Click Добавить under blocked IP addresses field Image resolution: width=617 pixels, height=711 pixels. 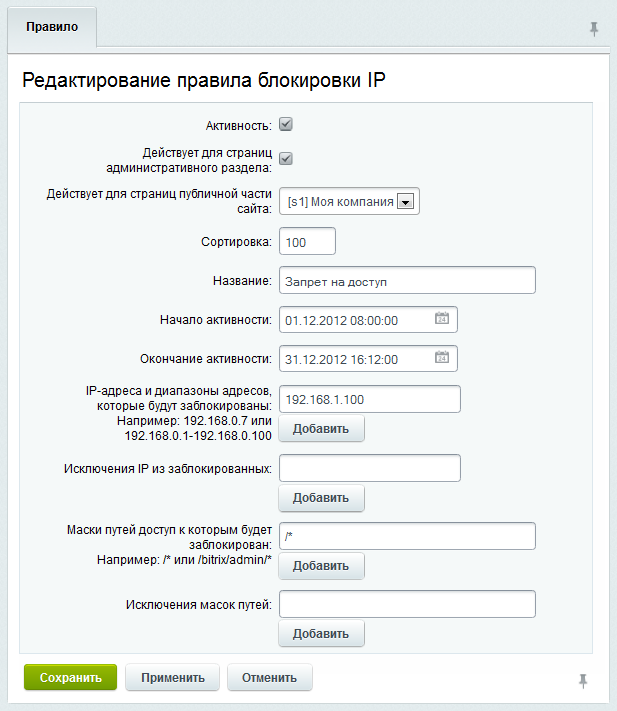point(321,429)
